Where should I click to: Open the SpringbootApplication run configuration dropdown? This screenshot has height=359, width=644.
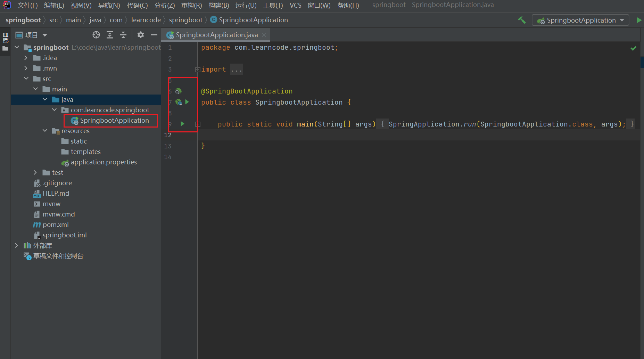point(580,20)
